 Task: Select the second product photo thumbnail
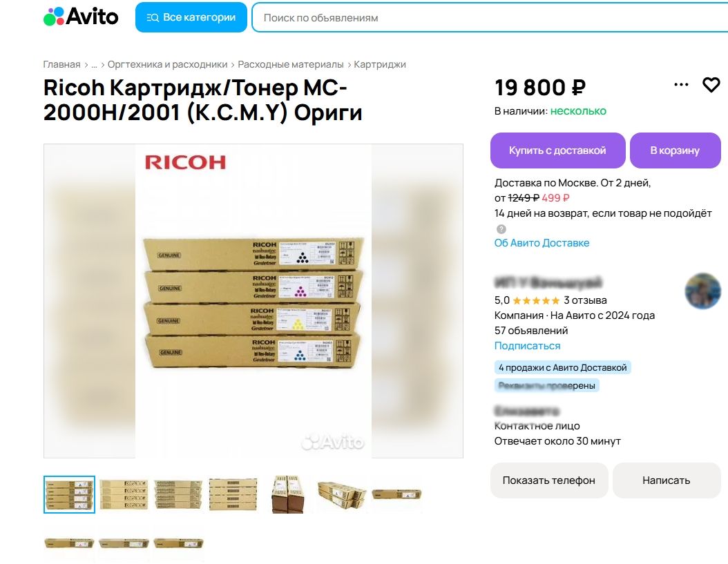click(124, 495)
